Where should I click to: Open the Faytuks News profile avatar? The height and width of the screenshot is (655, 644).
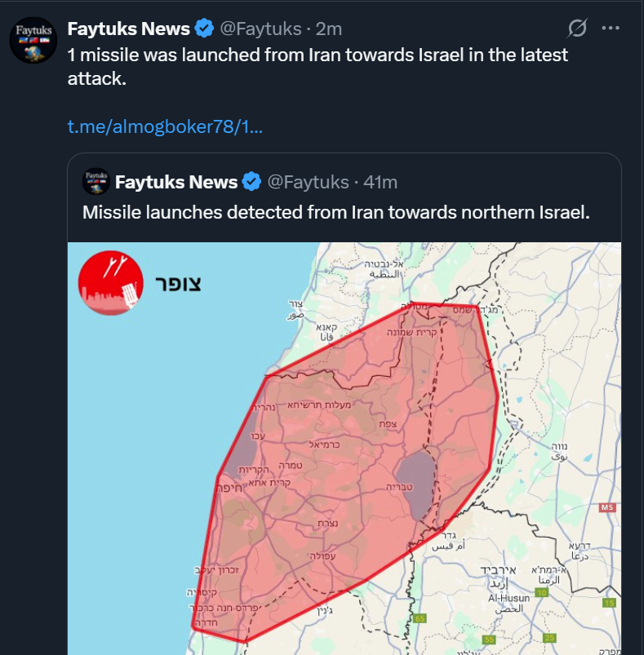(x=33, y=40)
